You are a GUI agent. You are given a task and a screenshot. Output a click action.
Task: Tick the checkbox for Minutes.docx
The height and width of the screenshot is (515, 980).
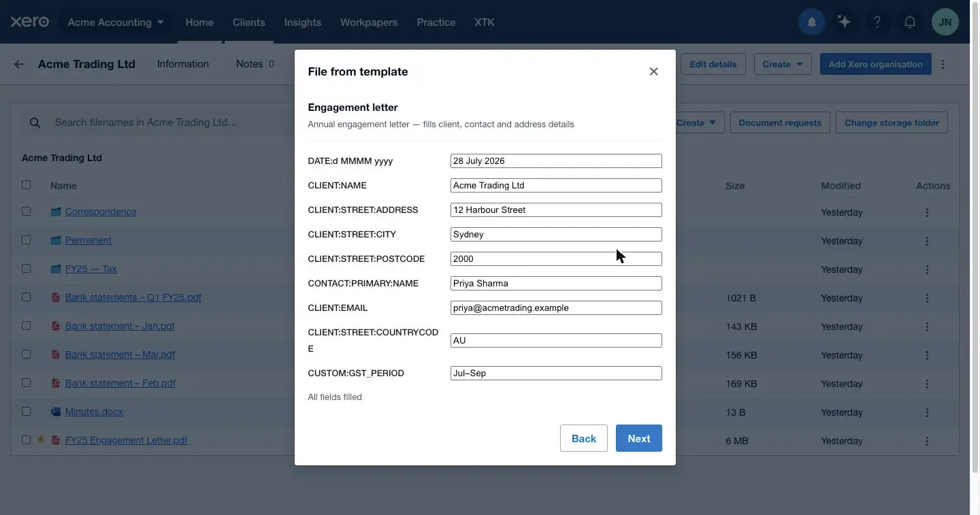tap(26, 411)
